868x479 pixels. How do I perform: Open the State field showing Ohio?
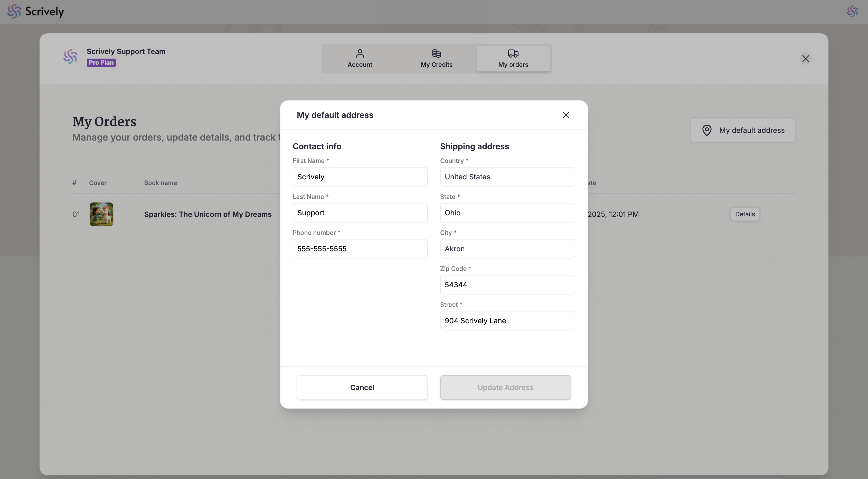(507, 213)
